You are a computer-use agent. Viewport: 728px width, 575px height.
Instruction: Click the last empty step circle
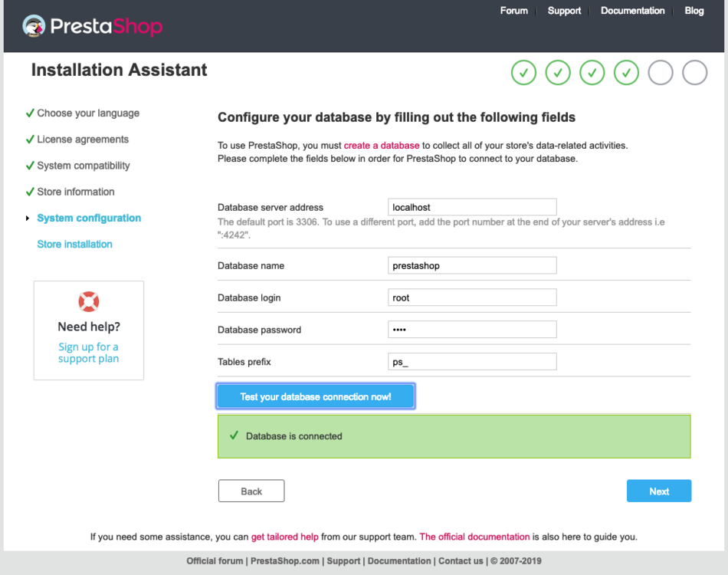tap(694, 73)
